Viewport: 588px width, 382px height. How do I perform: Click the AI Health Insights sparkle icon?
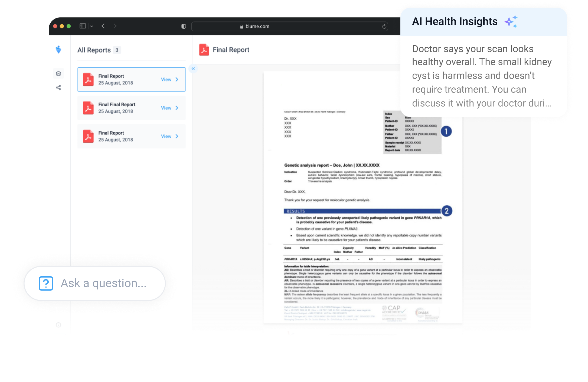click(x=511, y=22)
